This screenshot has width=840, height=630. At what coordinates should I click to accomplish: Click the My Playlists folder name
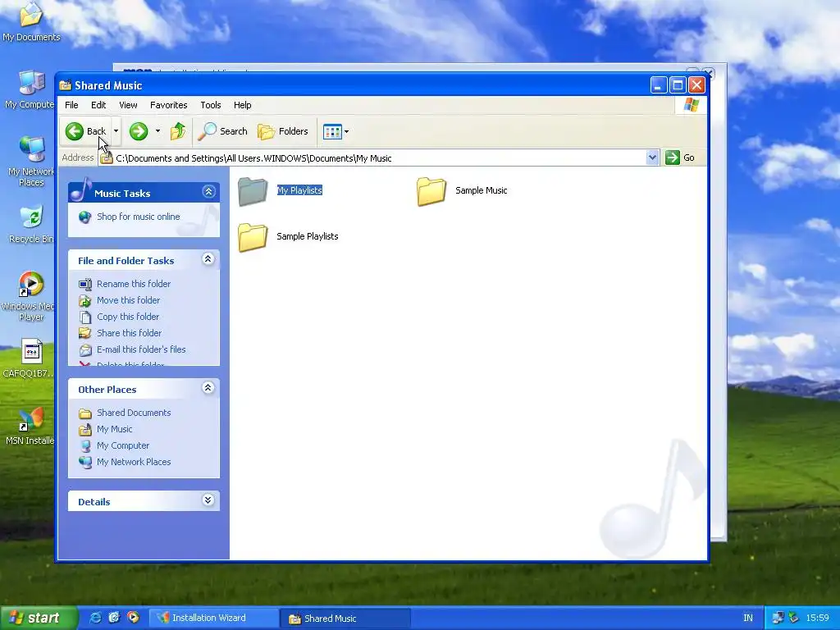point(299,190)
